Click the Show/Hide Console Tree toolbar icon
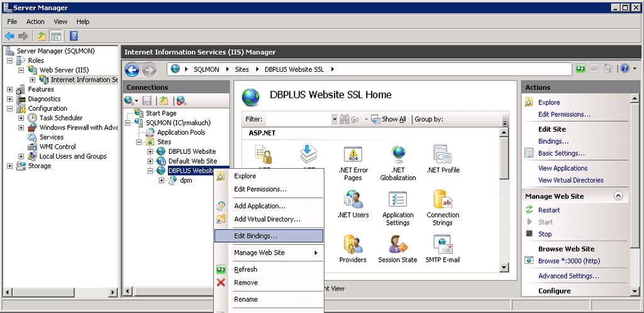The width and height of the screenshot is (644, 313). tap(56, 36)
